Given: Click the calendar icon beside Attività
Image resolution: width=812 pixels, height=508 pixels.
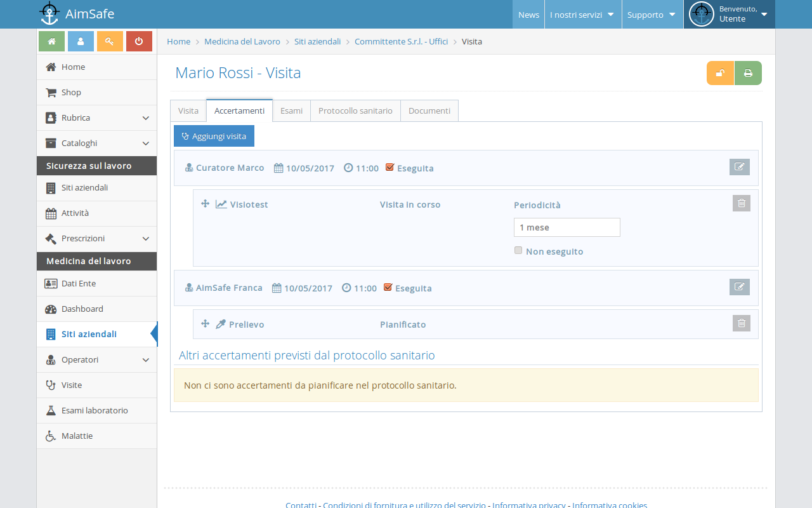Looking at the screenshot, I should point(51,213).
